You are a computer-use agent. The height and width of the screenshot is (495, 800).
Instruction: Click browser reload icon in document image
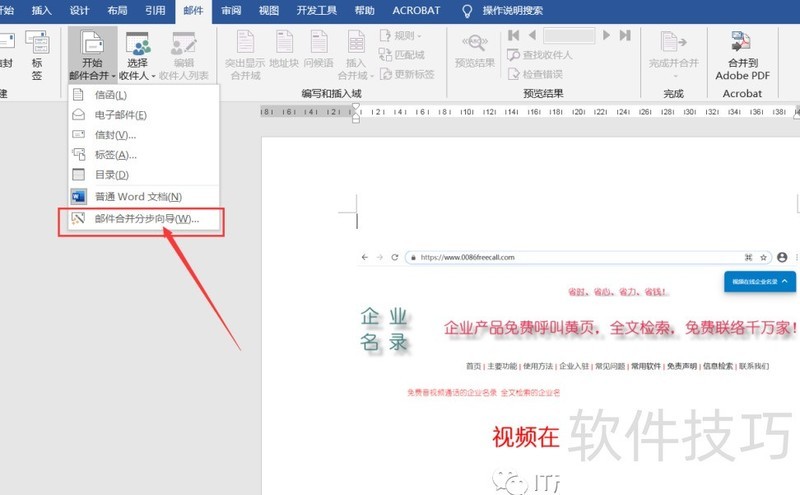coord(394,257)
